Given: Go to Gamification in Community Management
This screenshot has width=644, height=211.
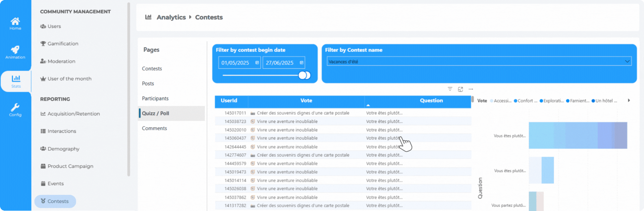Looking at the screenshot, I should (x=63, y=44).
